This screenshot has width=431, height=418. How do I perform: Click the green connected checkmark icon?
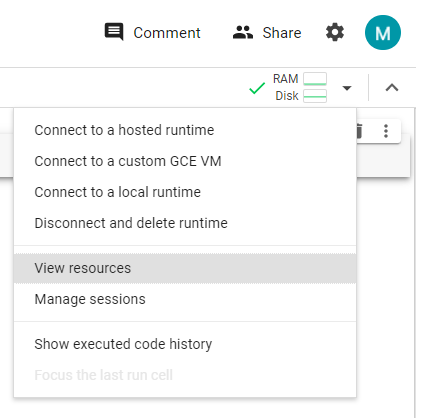click(x=257, y=88)
